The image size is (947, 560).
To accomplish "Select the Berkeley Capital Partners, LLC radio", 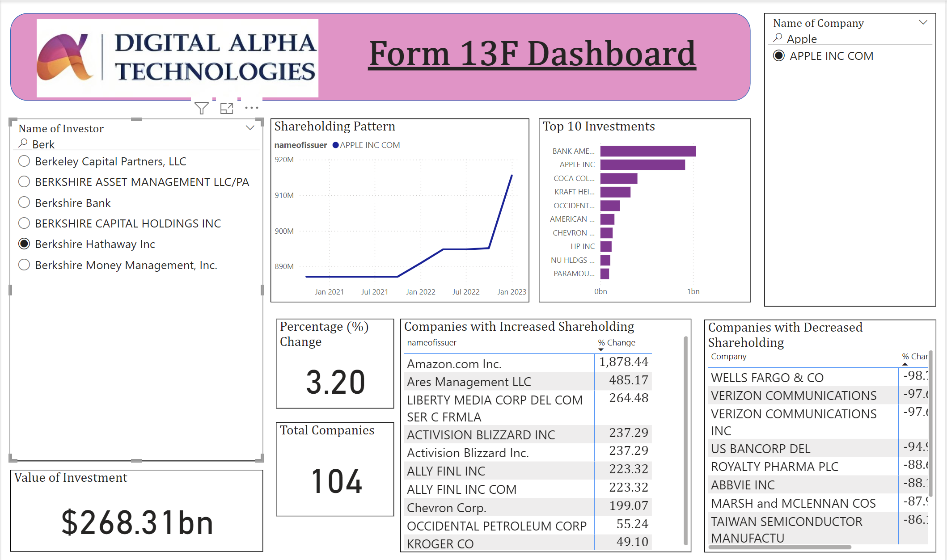I will [24, 161].
